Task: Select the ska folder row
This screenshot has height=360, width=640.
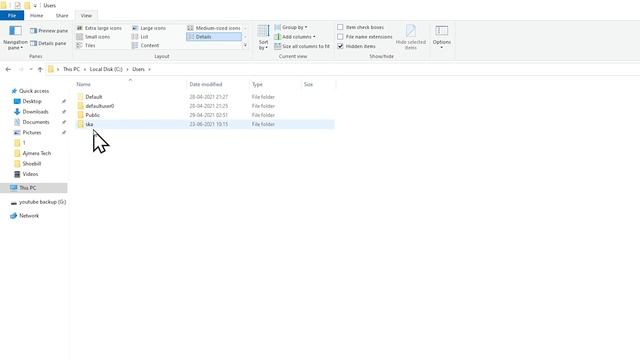Action: (205, 124)
